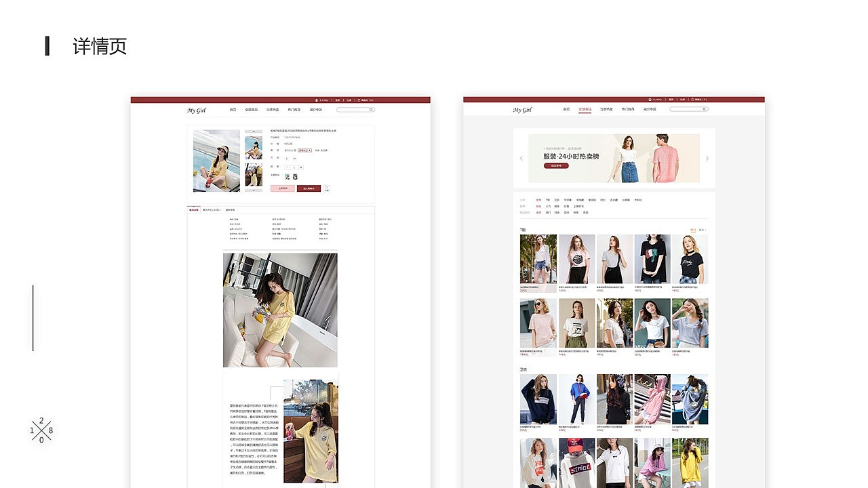This screenshot has height=488, width=868.
Task: Open the blue jacket product in sweatshirt row
Action: click(x=576, y=399)
